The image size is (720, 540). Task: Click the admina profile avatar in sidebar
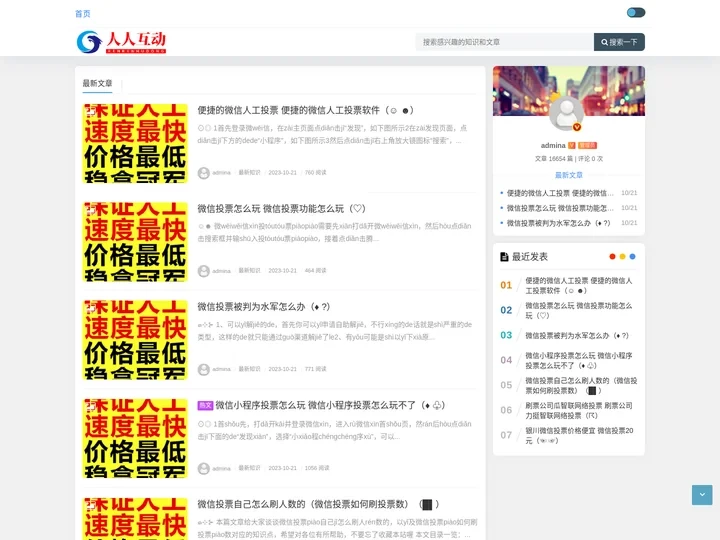point(567,113)
